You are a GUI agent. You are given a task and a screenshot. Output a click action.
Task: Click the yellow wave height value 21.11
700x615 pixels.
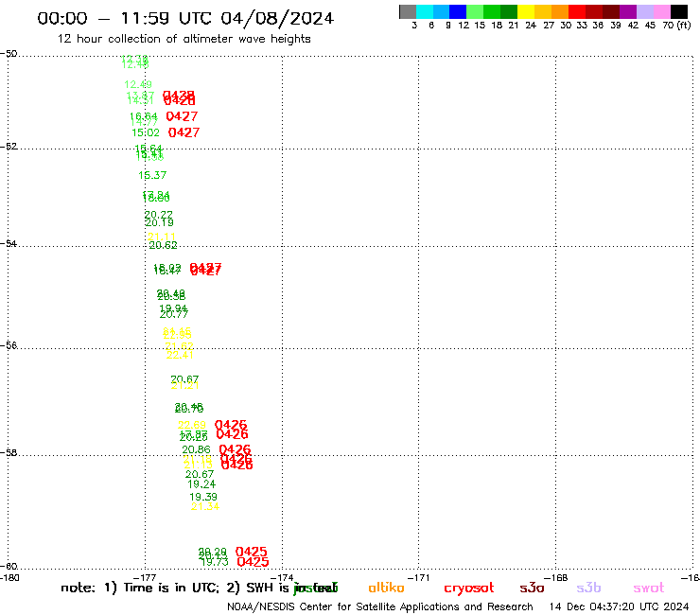point(161,237)
